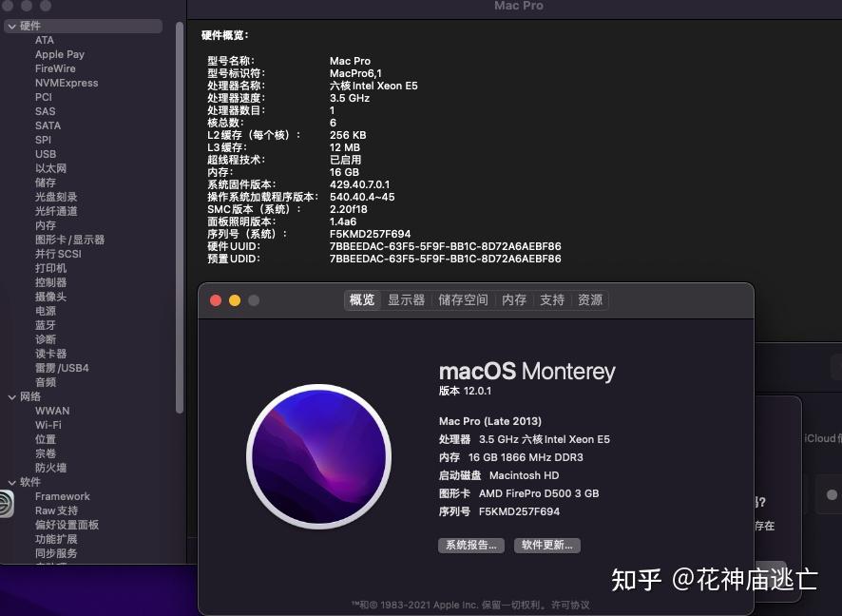Collapse the 硬件 hardware section chevron
Image resolution: width=842 pixels, height=616 pixels.
coord(11,26)
